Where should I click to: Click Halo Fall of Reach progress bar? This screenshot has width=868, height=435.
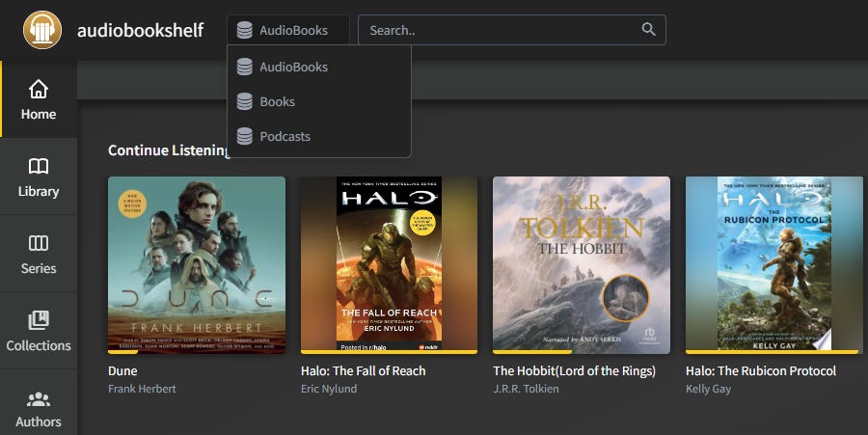(389, 352)
